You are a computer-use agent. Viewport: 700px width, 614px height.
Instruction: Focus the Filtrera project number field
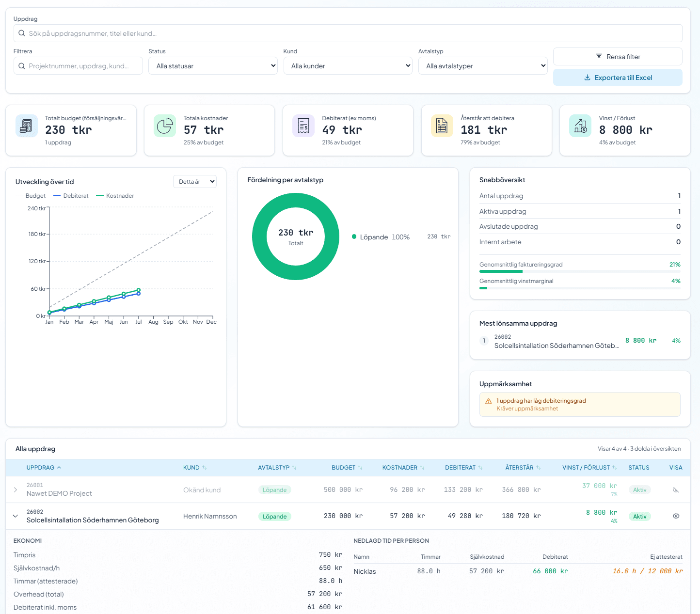pyautogui.click(x=78, y=66)
